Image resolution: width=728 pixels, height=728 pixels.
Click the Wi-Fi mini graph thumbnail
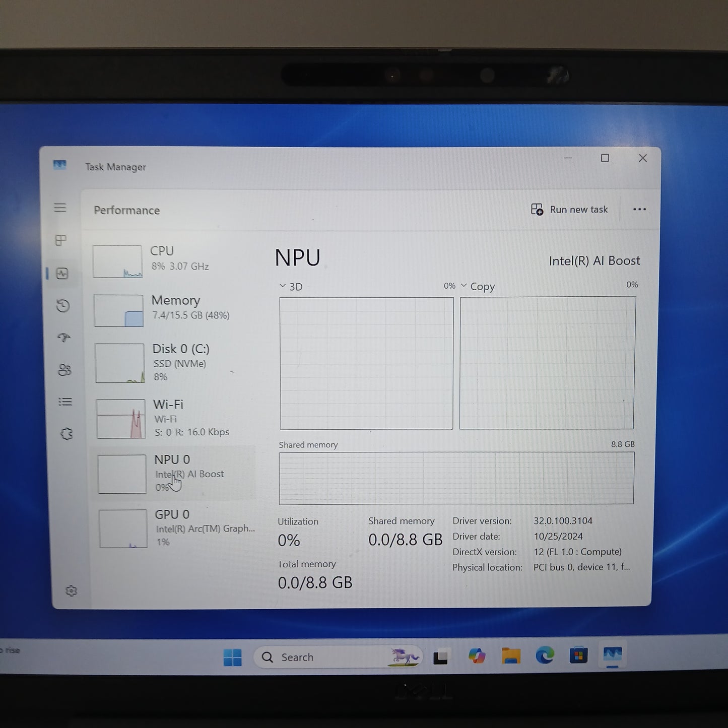click(x=121, y=419)
